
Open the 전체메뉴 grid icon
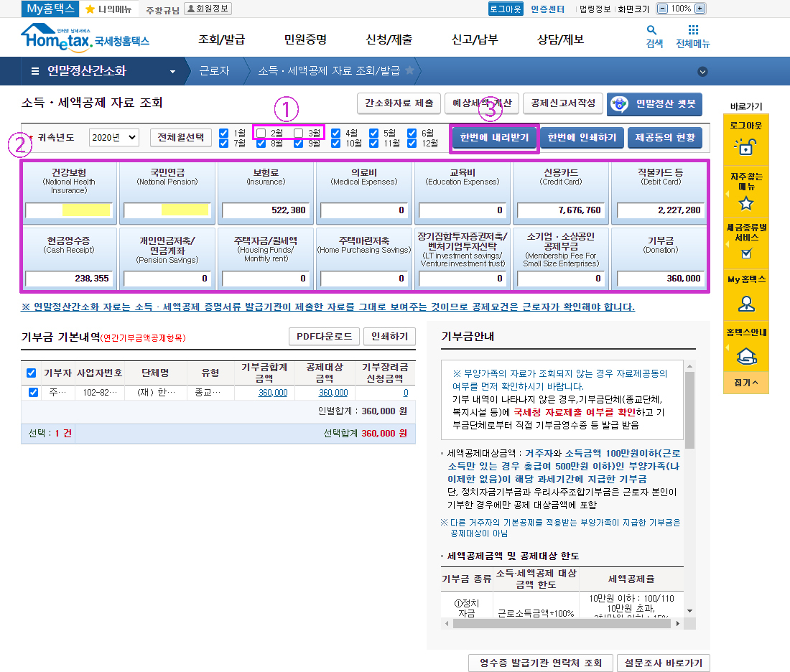coord(692,30)
